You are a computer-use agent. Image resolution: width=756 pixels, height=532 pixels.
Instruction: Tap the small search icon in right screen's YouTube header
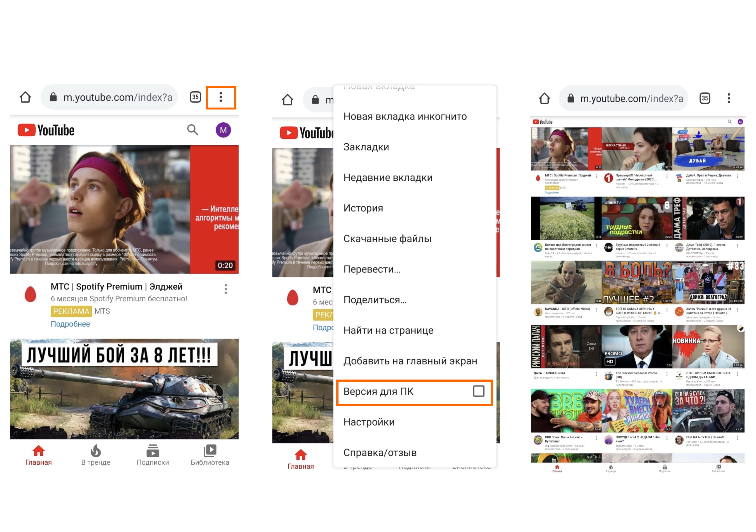(730, 122)
